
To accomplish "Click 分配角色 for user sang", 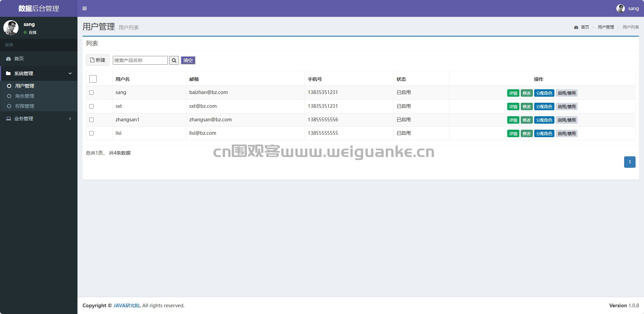I will pos(544,93).
